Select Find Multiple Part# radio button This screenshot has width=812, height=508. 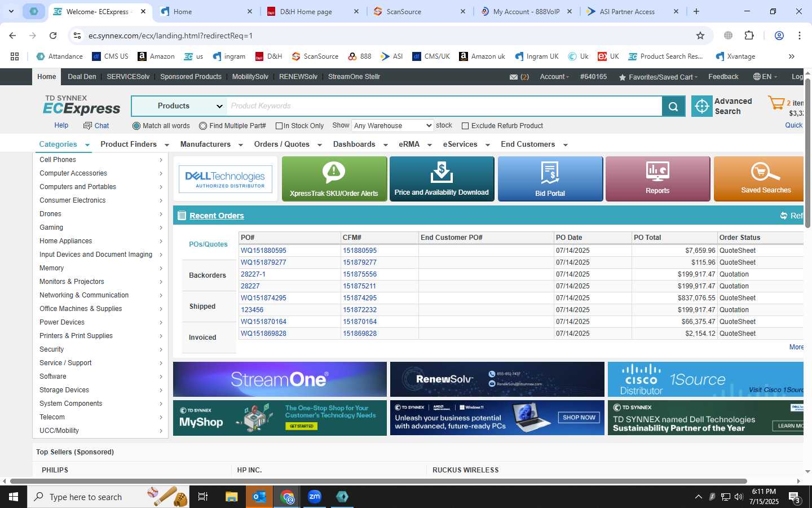point(203,126)
